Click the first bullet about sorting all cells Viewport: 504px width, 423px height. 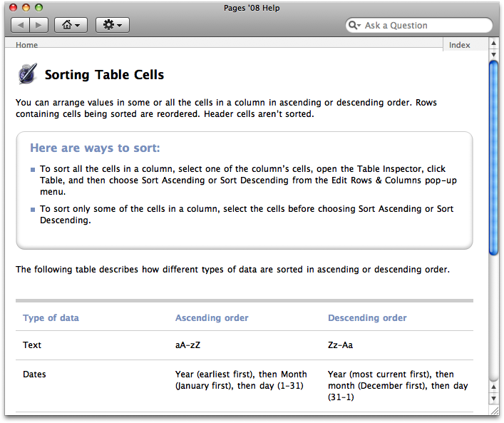pos(248,180)
